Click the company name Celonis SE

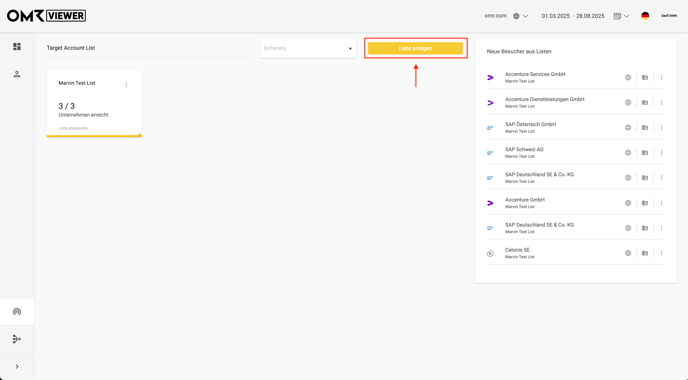(x=517, y=250)
